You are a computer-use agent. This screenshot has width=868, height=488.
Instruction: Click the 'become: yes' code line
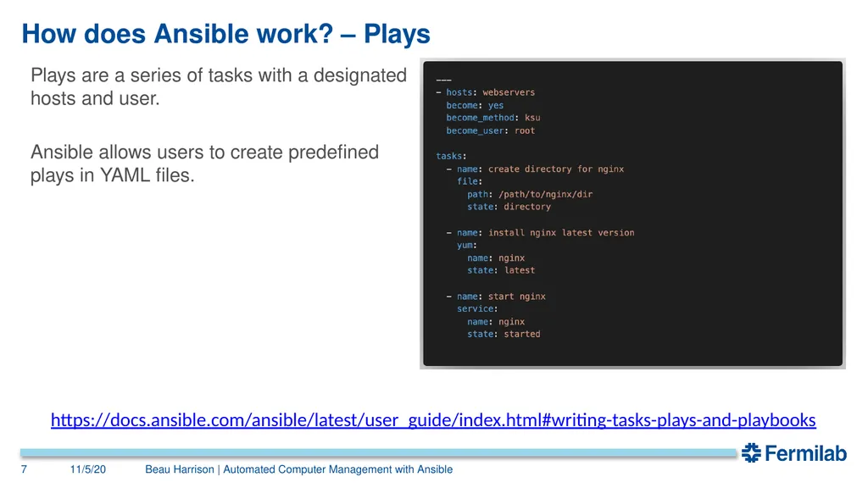pos(475,105)
